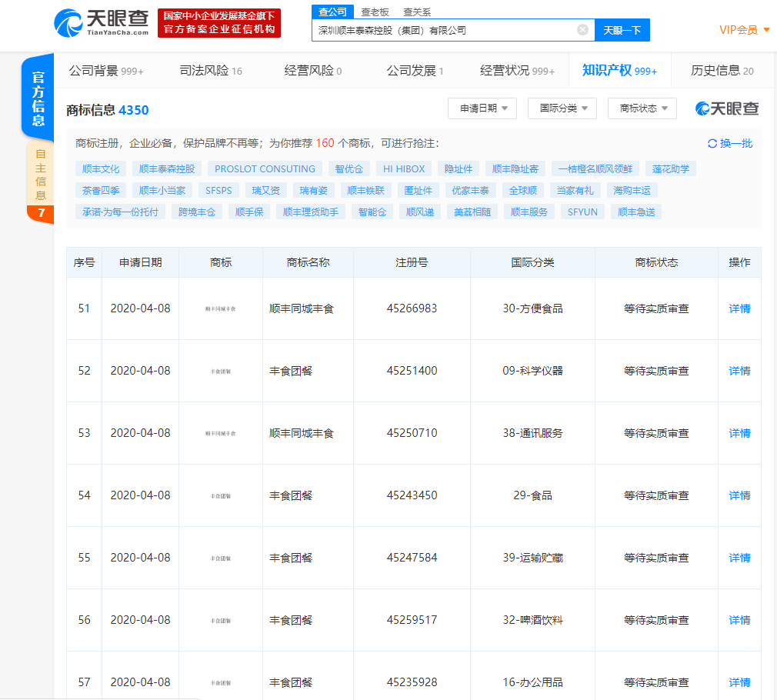Click the 天眼一下 search button
777x700 pixels.
point(622,30)
